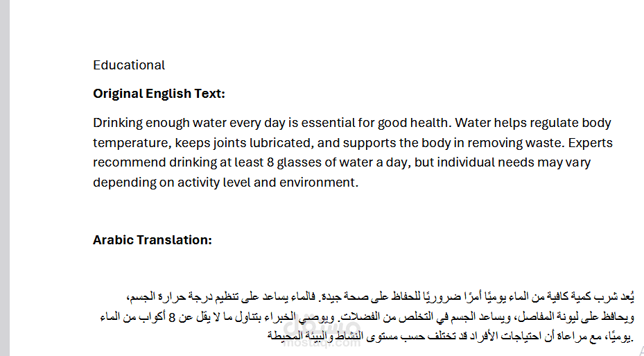Click the numeral 8 in the Arabic text
The height and width of the screenshot is (356, 644).
click(x=172, y=317)
